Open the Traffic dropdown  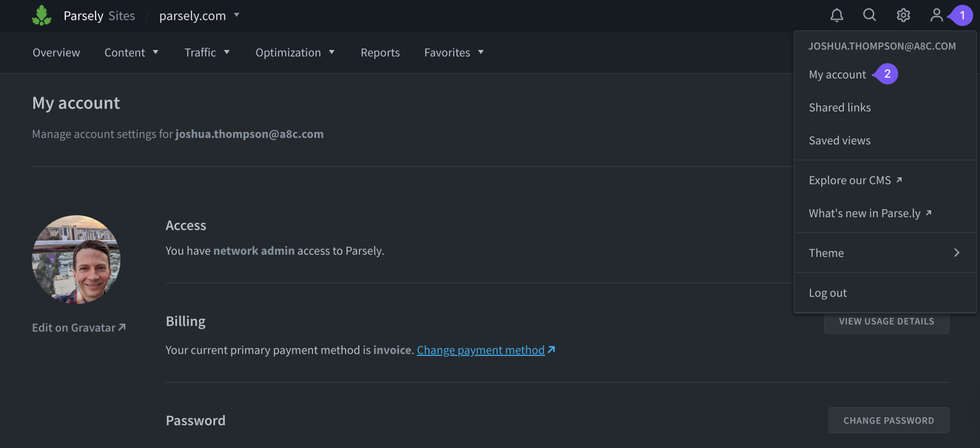coord(227,52)
